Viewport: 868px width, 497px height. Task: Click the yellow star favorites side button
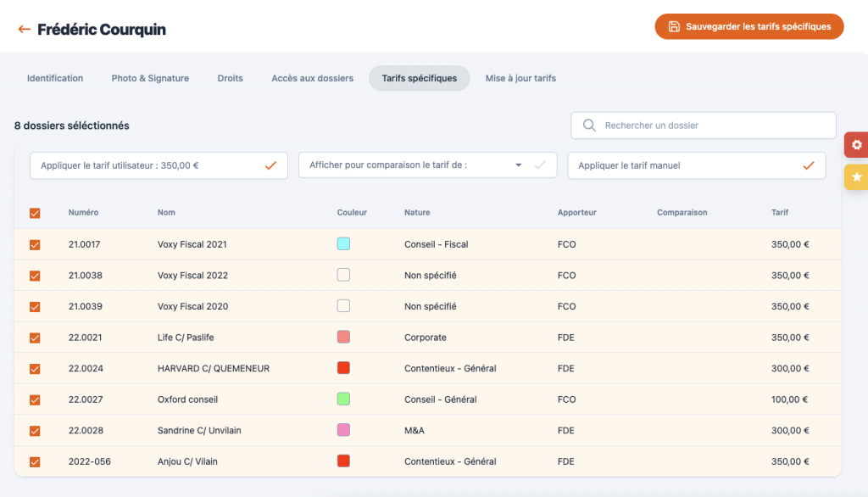click(856, 177)
